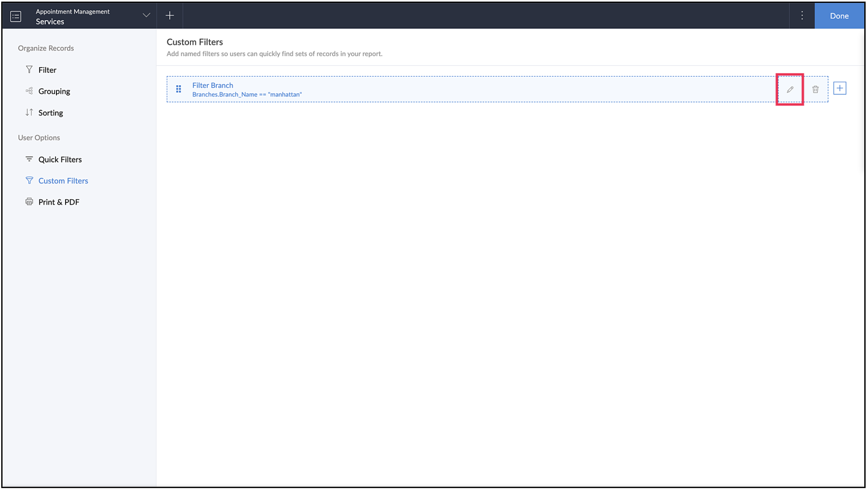
Task: Click the Branches.Branch_Name criteria text
Action: [x=247, y=95]
